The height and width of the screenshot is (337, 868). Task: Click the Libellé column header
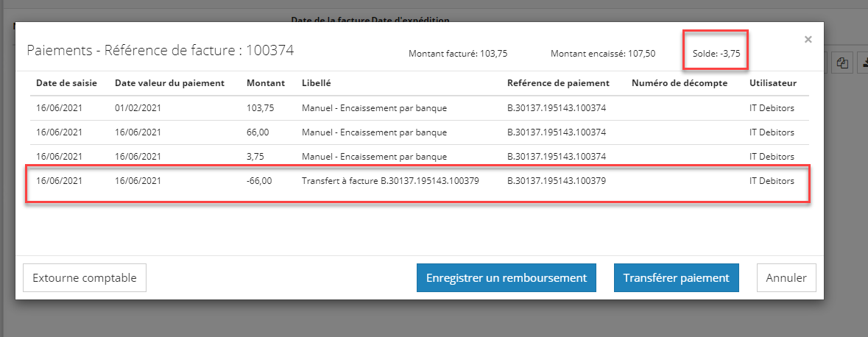point(316,83)
